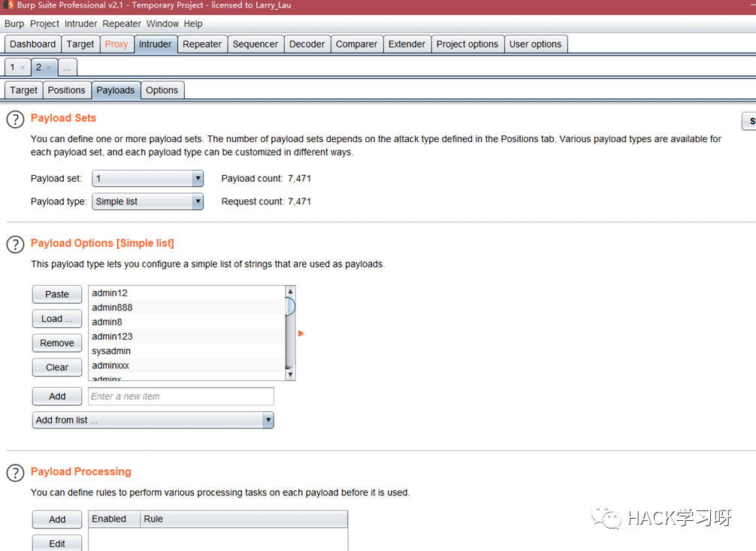Switch to the Proxy tab

point(116,44)
